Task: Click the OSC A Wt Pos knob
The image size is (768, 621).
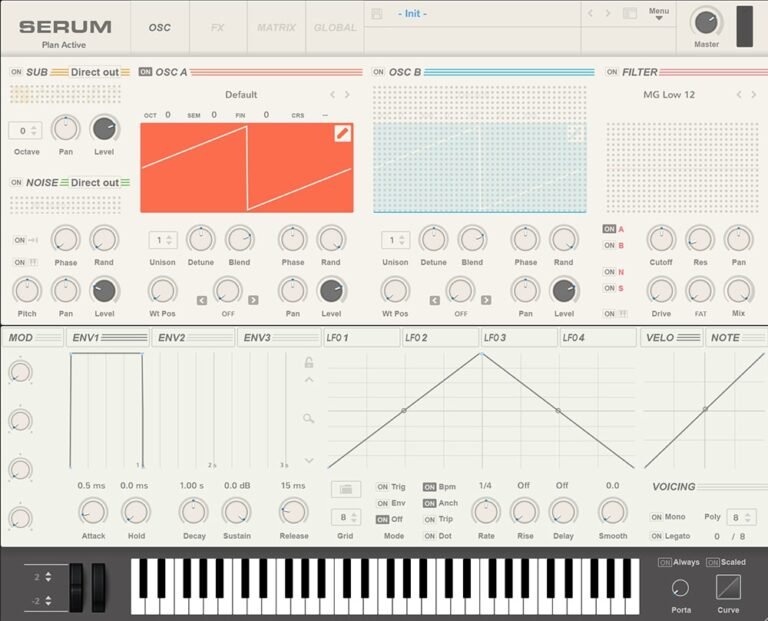Action: pyautogui.click(x=162, y=290)
